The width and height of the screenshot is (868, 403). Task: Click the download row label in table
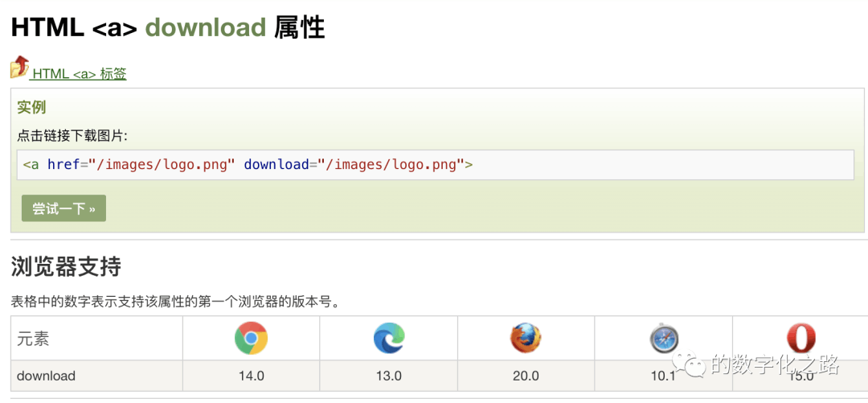pos(46,376)
